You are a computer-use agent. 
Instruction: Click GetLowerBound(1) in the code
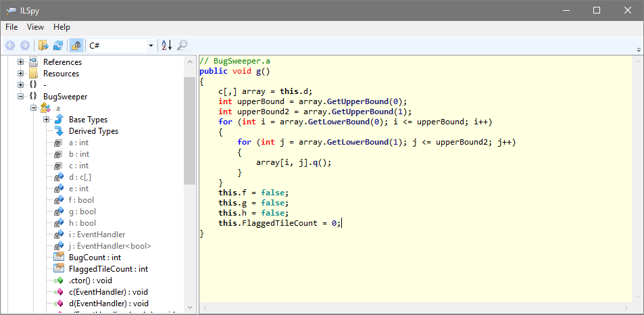tap(364, 142)
